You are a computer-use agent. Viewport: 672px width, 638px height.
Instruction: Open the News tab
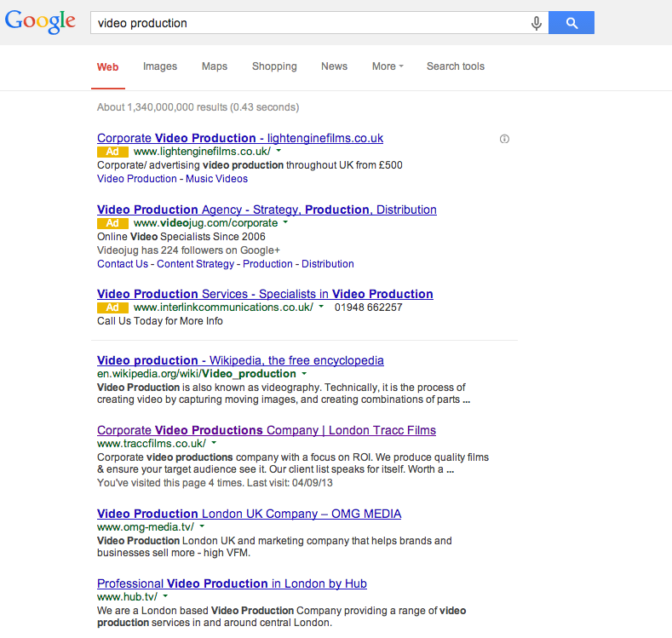tap(334, 66)
